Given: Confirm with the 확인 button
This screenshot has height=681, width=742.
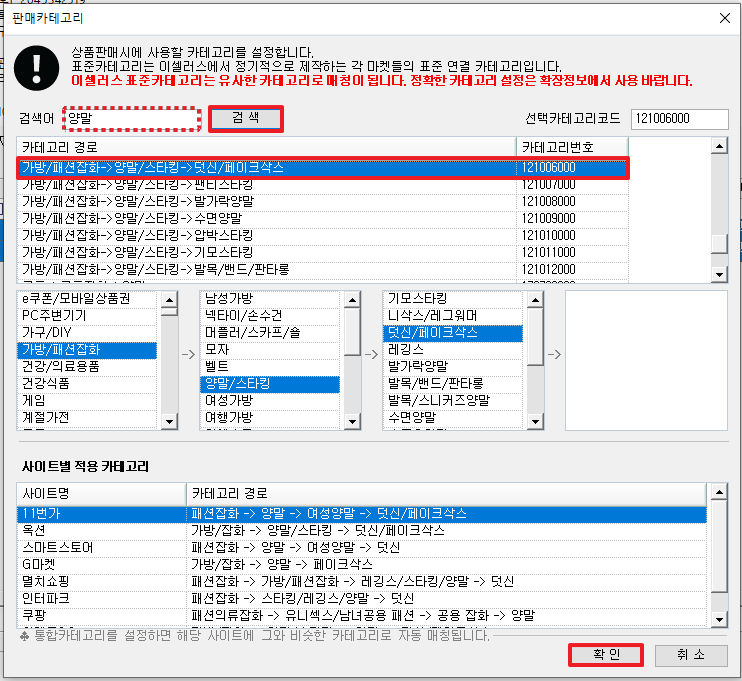Looking at the screenshot, I should coord(606,655).
